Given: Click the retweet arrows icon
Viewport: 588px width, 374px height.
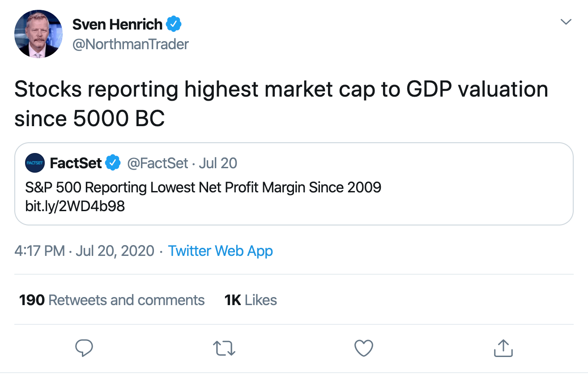Looking at the screenshot, I should click(224, 348).
